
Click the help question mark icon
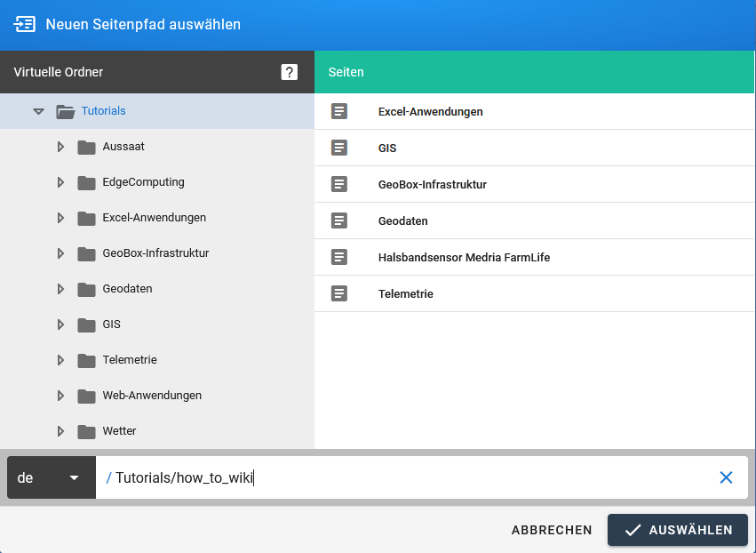(x=289, y=72)
